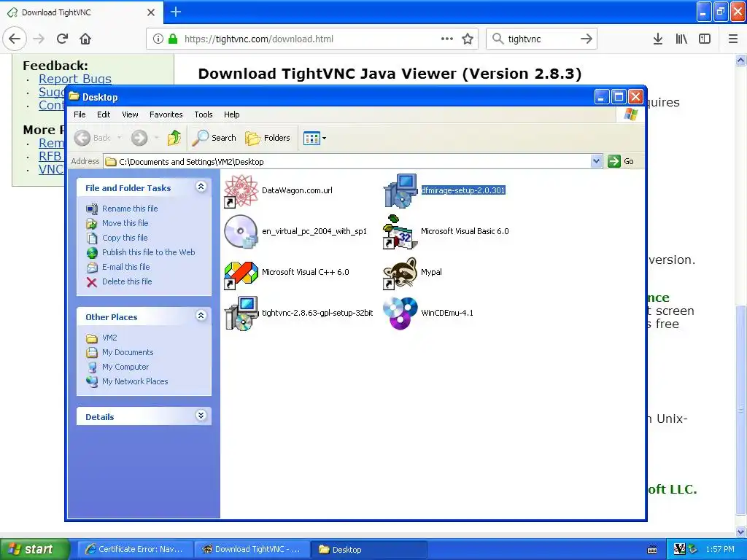747x560 pixels.
Task: Collapse the Other Places panel
Action: pyautogui.click(x=201, y=315)
